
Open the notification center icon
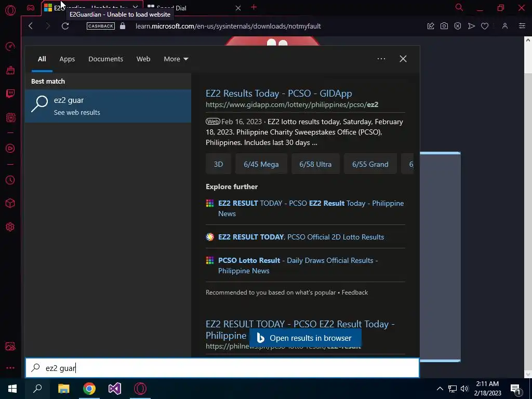click(x=516, y=389)
